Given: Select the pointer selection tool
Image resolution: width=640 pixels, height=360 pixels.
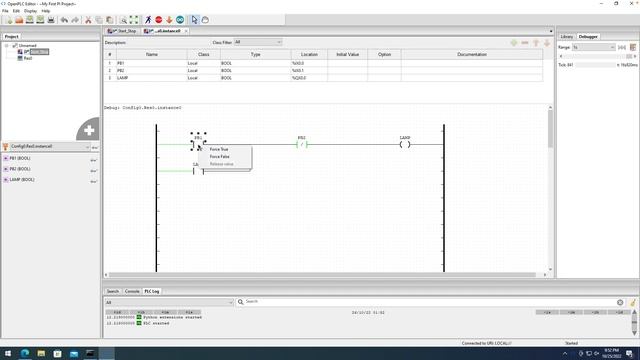Looking at the screenshot, I should tap(194, 20).
